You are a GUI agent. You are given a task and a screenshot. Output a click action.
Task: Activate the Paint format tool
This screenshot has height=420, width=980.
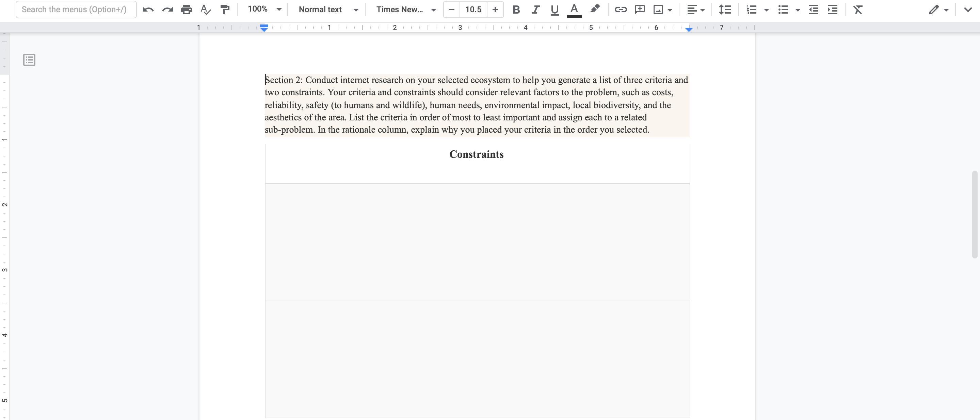(x=225, y=10)
